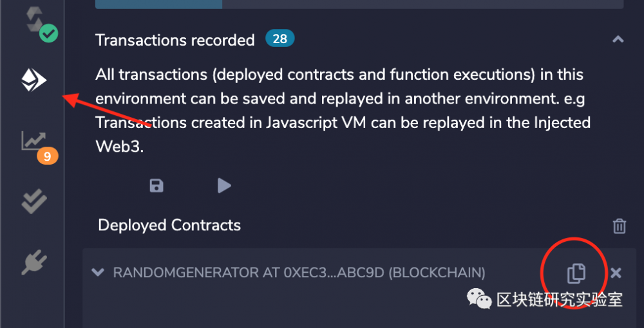Click the orange 9 analysis badge
The image size is (644, 328).
tap(47, 156)
